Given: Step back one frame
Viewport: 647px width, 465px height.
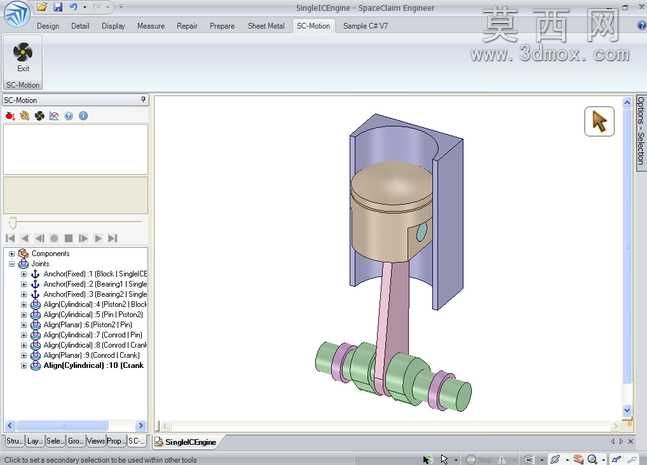Looking at the screenshot, I should tap(39, 238).
